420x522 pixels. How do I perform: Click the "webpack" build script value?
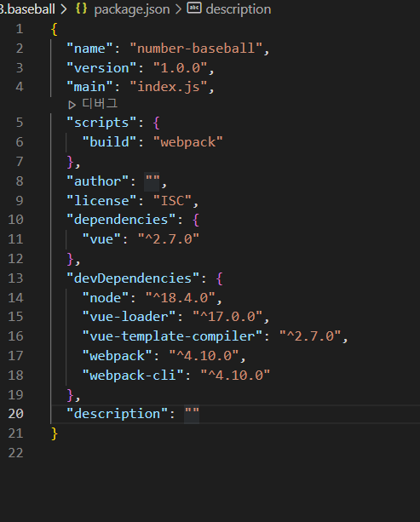[x=188, y=142]
